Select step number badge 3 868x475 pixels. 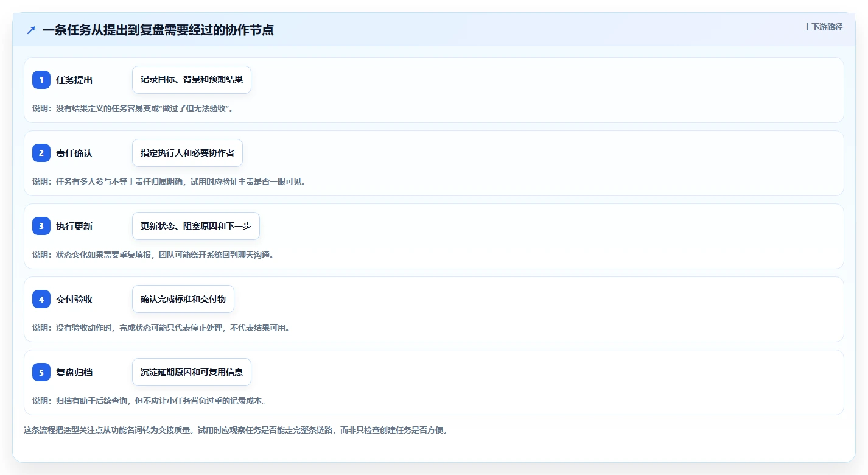[41, 226]
